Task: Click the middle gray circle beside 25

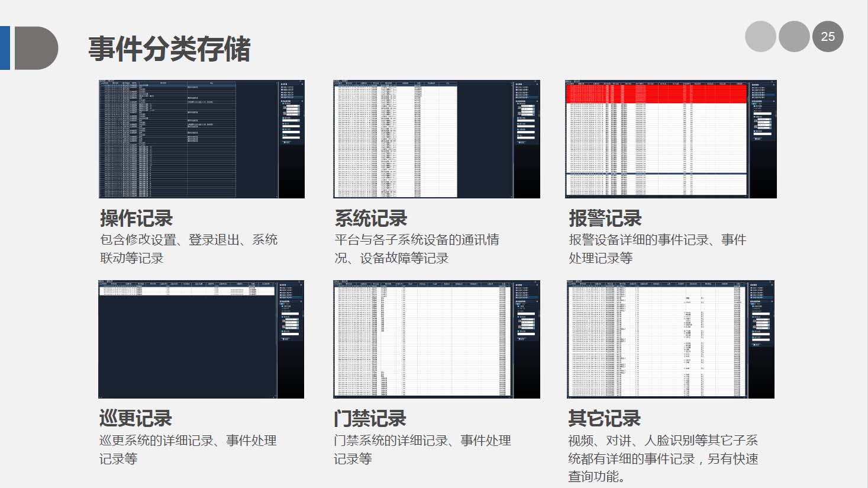Action: (794, 37)
